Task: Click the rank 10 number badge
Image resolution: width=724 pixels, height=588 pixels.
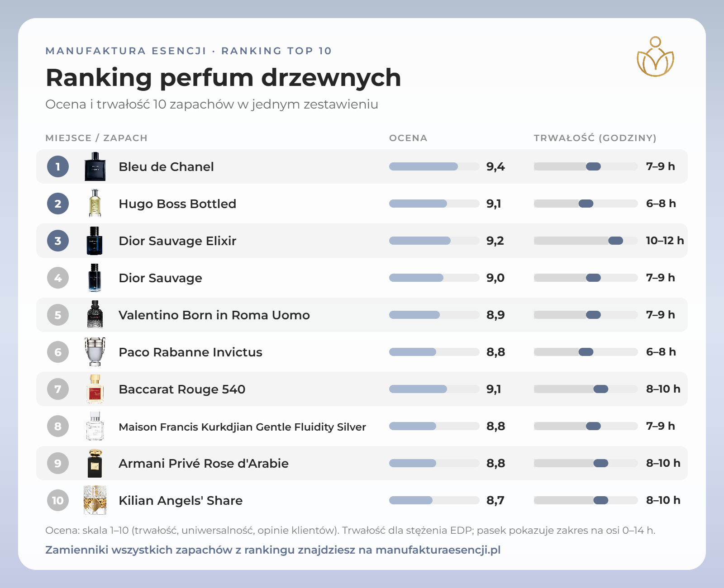Action: pyautogui.click(x=58, y=500)
